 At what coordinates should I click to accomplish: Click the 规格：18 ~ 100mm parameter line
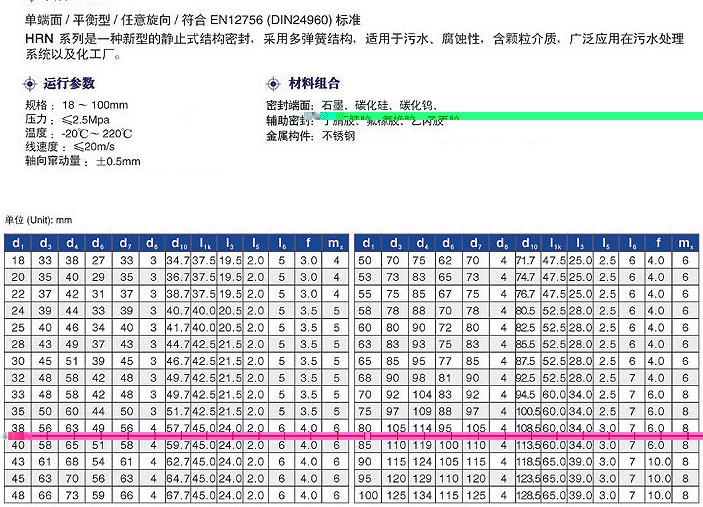click(76, 105)
